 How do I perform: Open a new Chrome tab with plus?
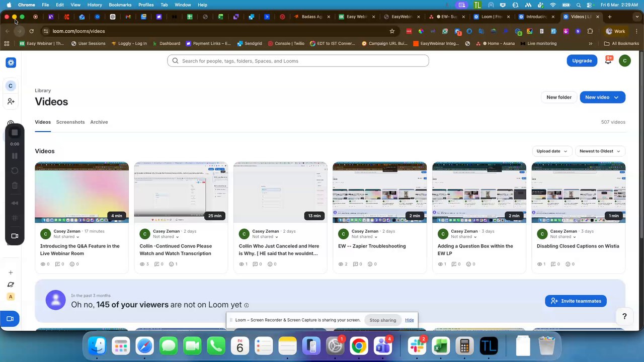[609, 17]
